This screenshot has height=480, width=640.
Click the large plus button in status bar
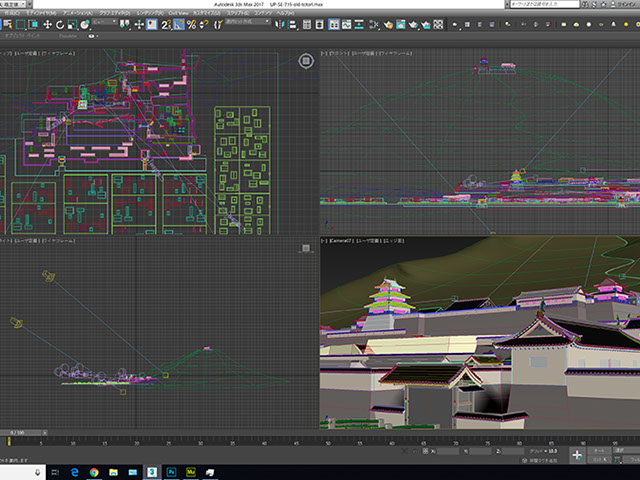(577, 455)
